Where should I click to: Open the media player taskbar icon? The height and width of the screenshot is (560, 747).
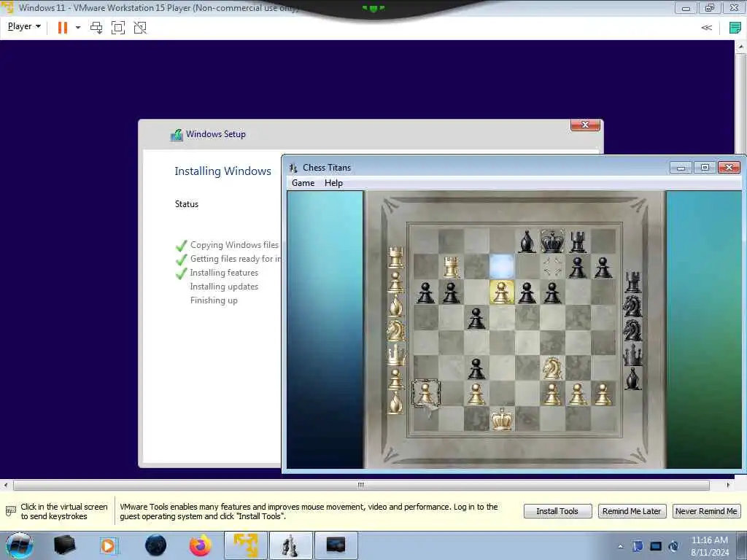pyautogui.click(x=108, y=545)
